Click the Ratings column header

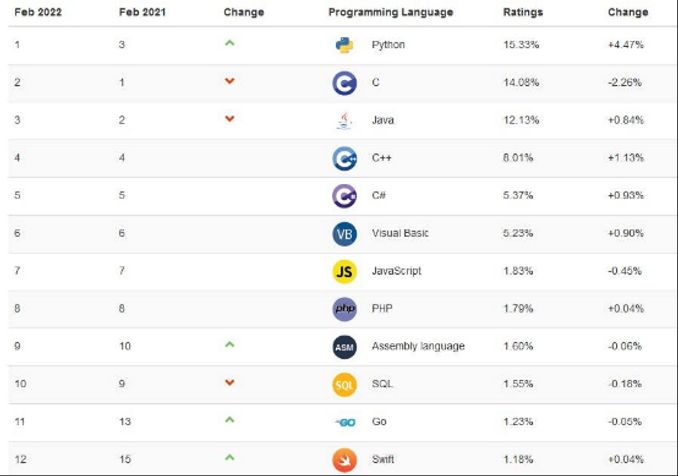coord(524,12)
